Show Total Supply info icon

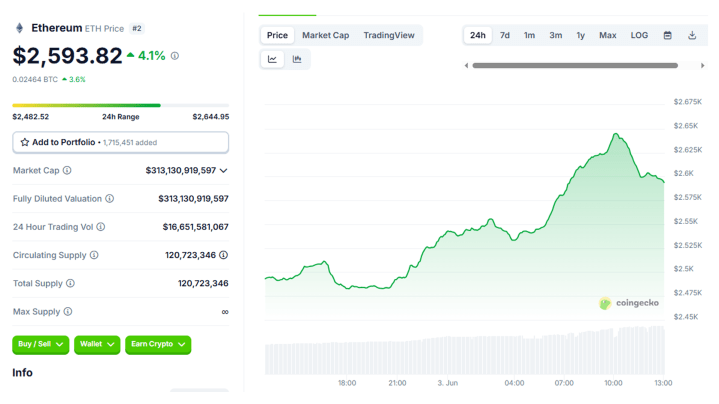click(x=70, y=283)
